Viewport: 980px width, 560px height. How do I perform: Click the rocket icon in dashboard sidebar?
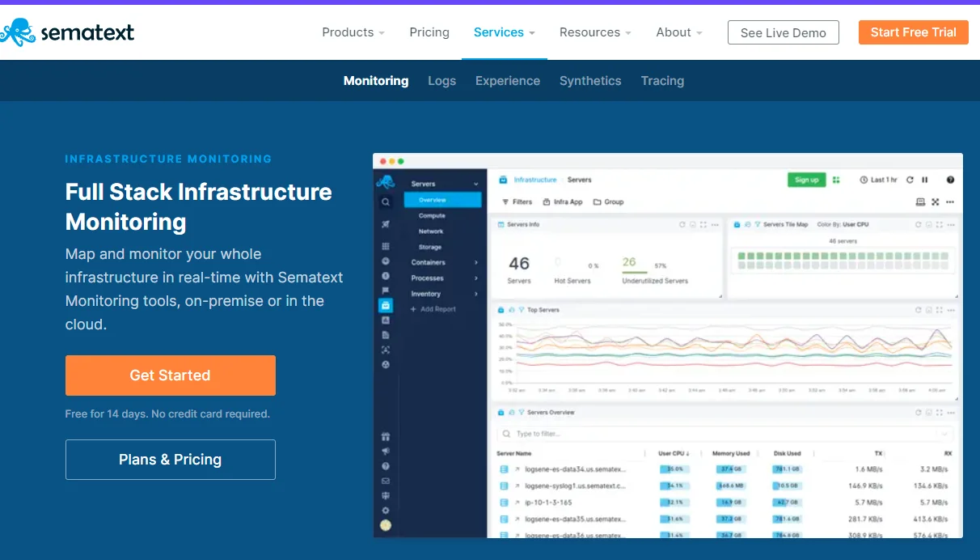[386, 224]
